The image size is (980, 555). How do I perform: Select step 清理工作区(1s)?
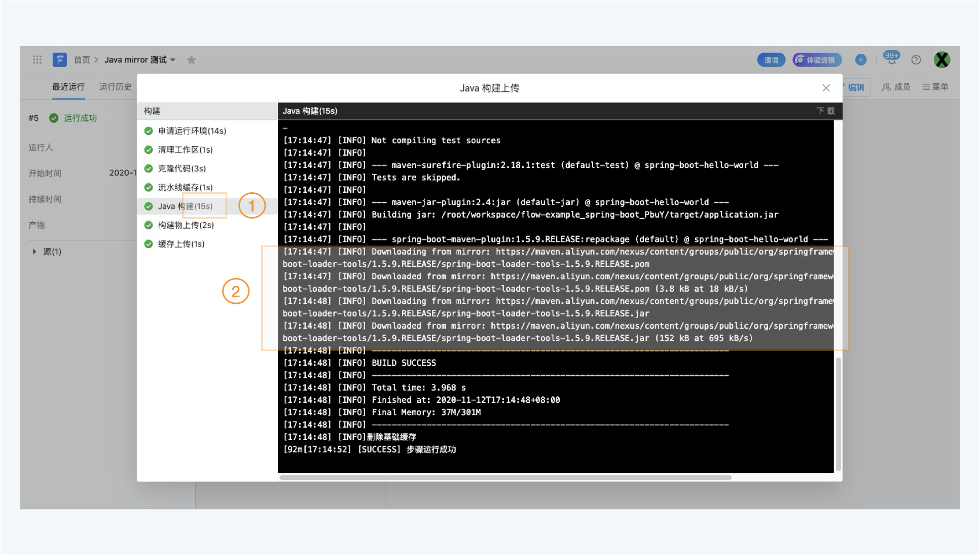pyautogui.click(x=207, y=150)
